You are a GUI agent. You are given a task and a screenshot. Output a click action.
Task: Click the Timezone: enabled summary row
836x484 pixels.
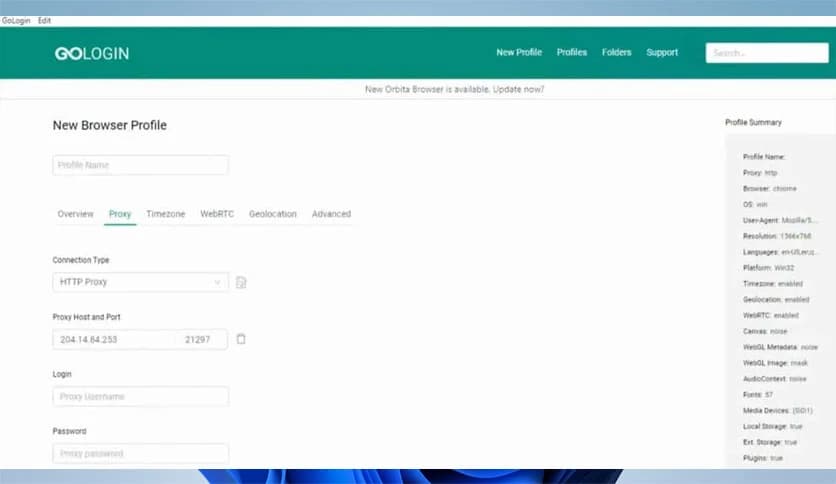[x=773, y=284]
